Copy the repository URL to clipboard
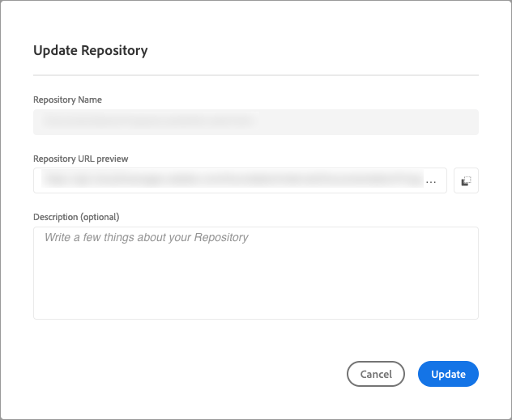 [x=466, y=180]
